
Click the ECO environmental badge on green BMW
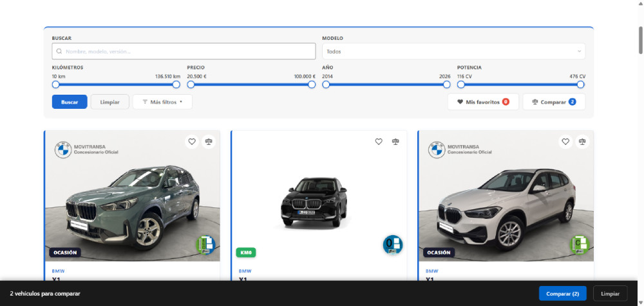[x=206, y=245]
